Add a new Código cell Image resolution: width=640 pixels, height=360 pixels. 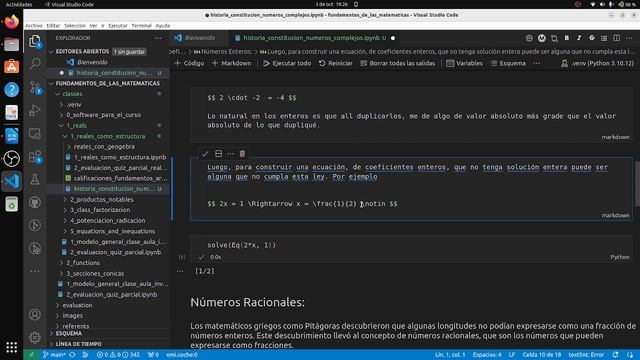tap(189, 63)
